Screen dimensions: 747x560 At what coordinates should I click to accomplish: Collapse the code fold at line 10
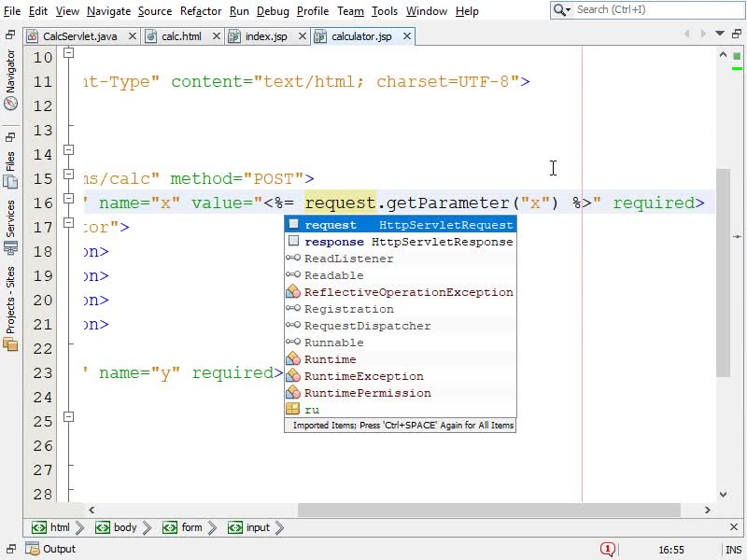coord(68,52)
